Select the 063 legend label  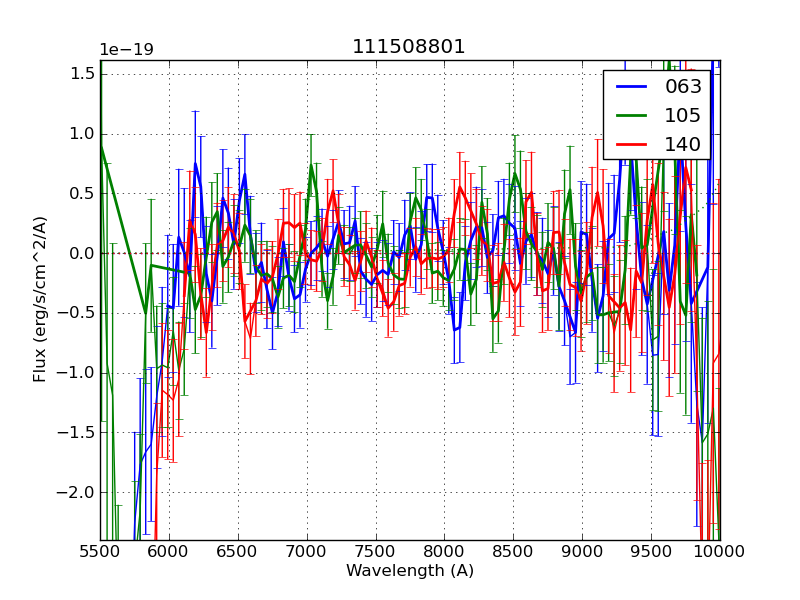[683, 87]
